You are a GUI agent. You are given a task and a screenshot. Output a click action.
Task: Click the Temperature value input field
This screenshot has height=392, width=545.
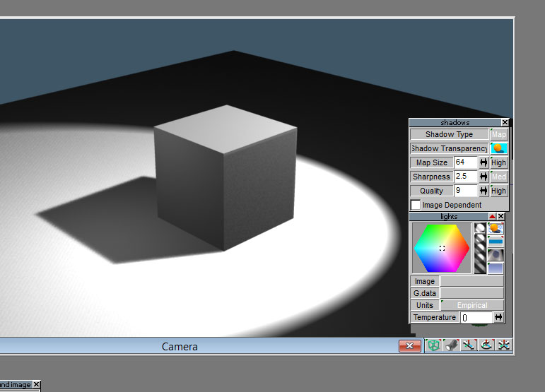pyautogui.click(x=476, y=317)
